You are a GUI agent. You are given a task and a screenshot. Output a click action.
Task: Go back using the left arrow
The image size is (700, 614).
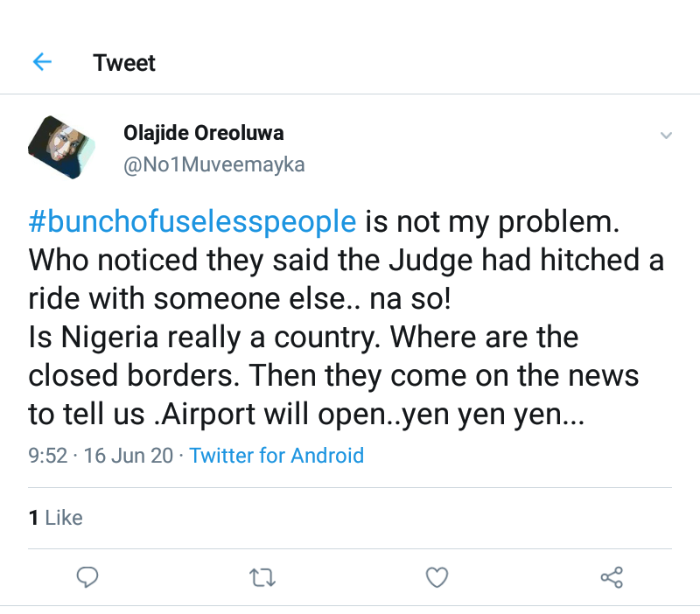click(42, 62)
